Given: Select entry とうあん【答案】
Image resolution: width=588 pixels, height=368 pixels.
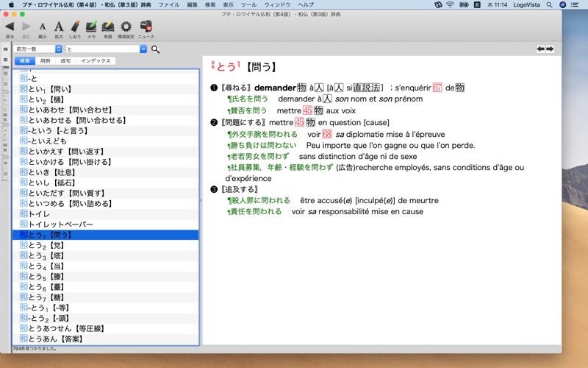Looking at the screenshot, I should point(105,339).
